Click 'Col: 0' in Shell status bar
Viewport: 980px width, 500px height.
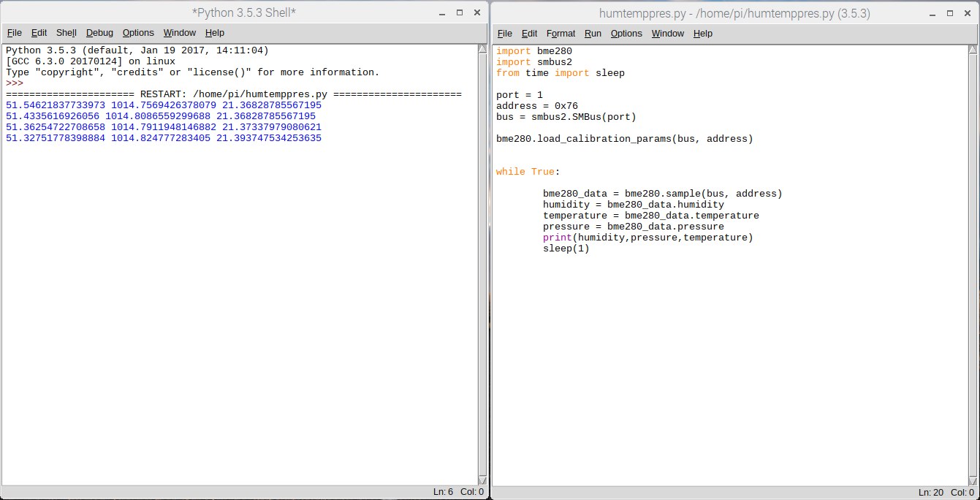472,492
